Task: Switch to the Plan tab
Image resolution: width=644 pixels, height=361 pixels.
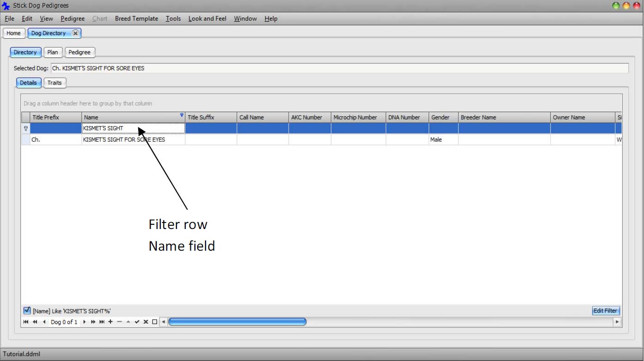Action: [x=53, y=52]
